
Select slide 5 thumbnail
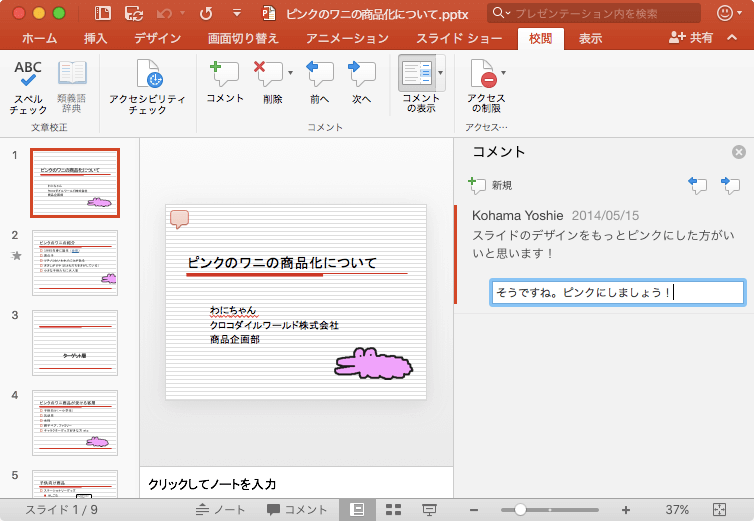tap(75, 483)
